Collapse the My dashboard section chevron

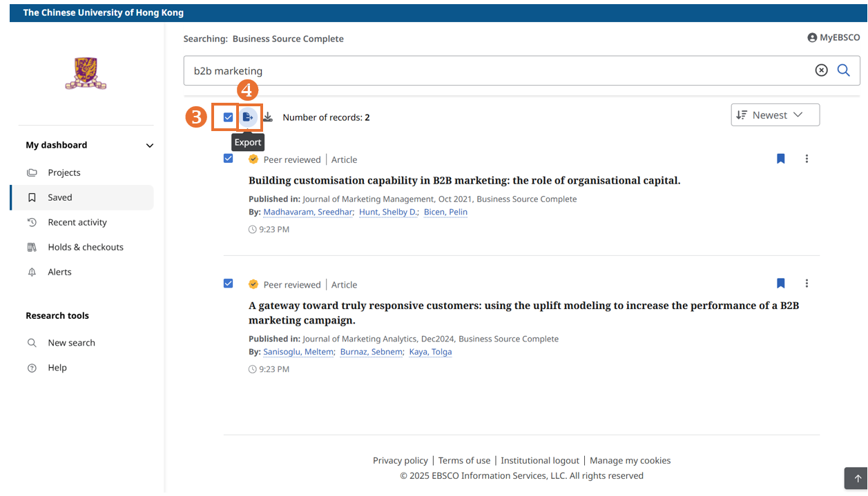click(x=150, y=146)
